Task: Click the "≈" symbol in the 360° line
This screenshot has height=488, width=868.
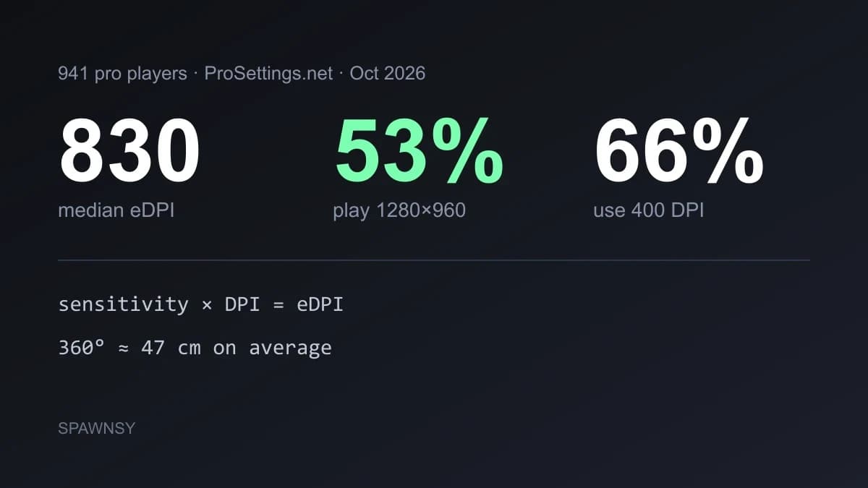Action: 122,348
